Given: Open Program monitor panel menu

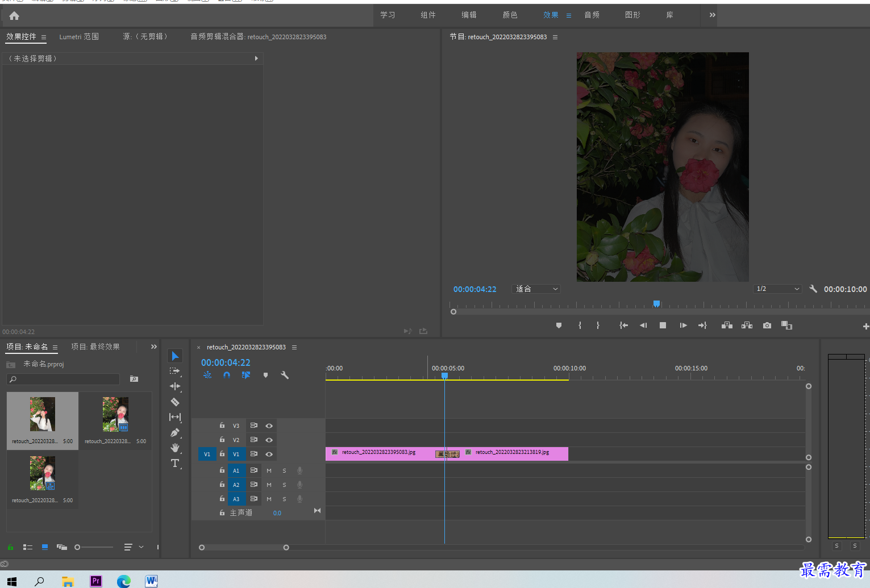Looking at the screenshot, I should click(555, 37).
